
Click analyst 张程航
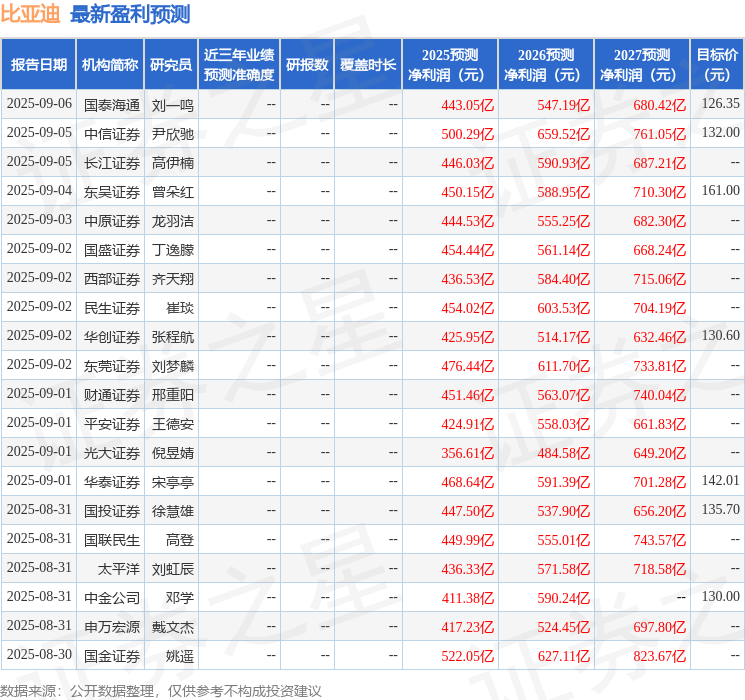point(172,337)
